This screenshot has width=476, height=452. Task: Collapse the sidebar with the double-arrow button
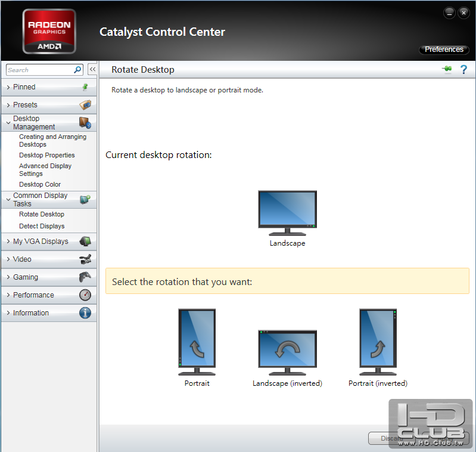click(x=92, y=69)
